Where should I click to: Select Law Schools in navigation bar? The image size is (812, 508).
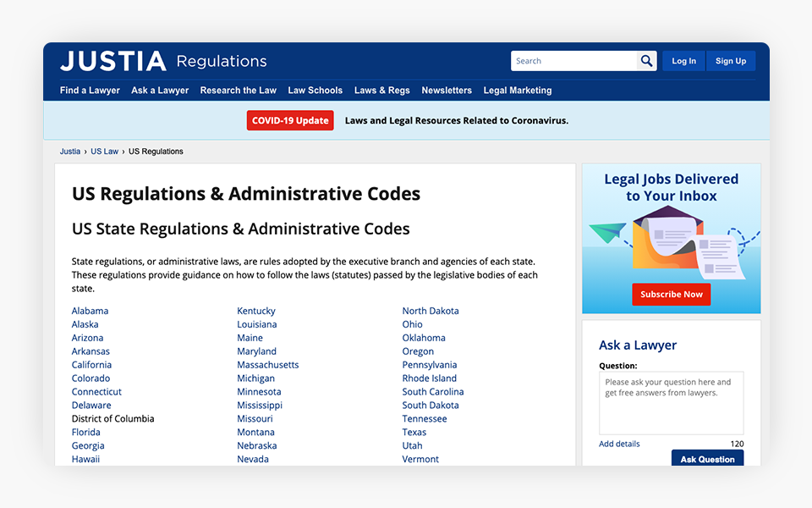[315, 91]
